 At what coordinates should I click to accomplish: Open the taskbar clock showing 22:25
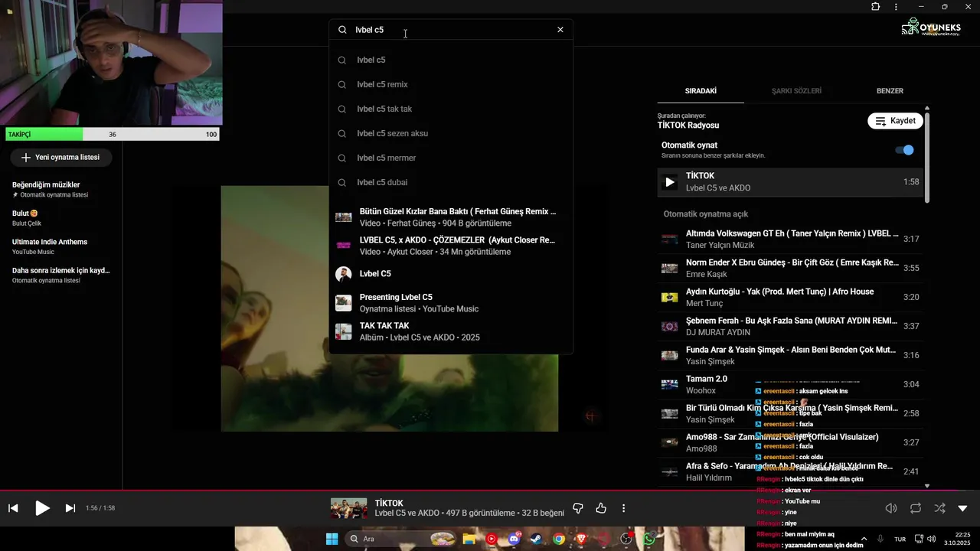957,539
